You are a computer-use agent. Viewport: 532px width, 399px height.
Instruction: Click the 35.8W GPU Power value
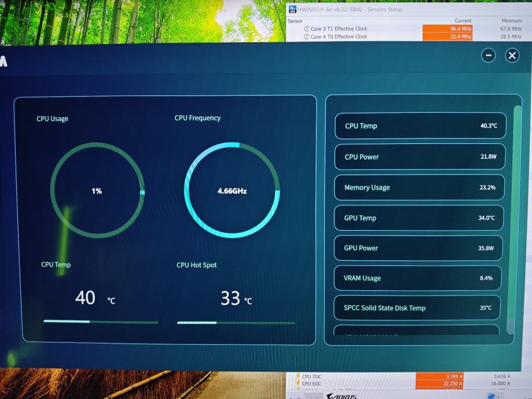[486, 248]
